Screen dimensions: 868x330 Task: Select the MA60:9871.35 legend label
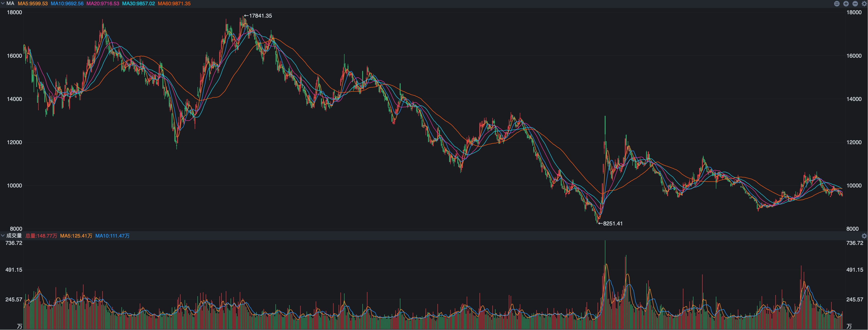tap(174, 3)
